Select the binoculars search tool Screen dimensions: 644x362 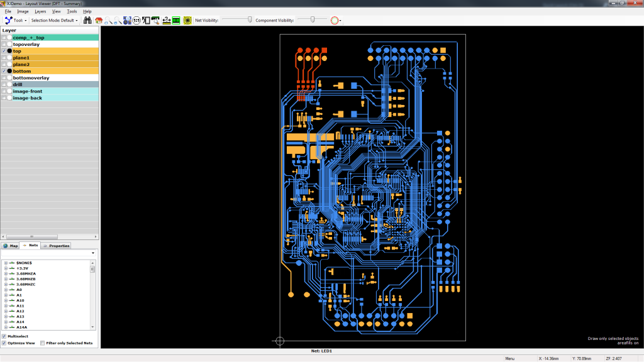pyautogui.click(x=88, y=21)
